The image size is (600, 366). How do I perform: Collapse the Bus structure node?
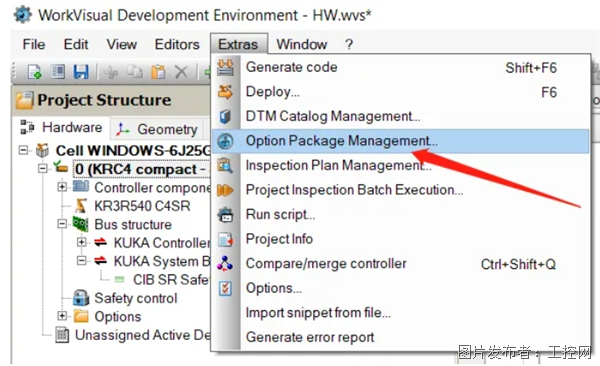point(62,224)
